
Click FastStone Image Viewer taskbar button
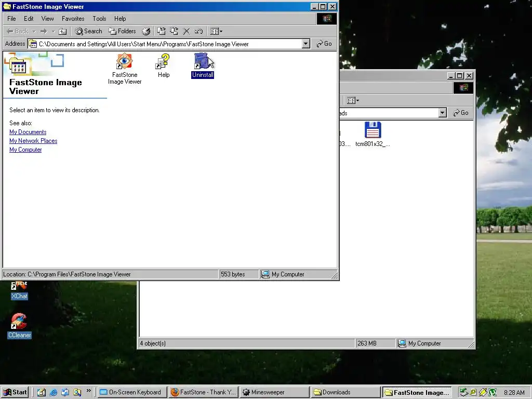click(417, 393)
